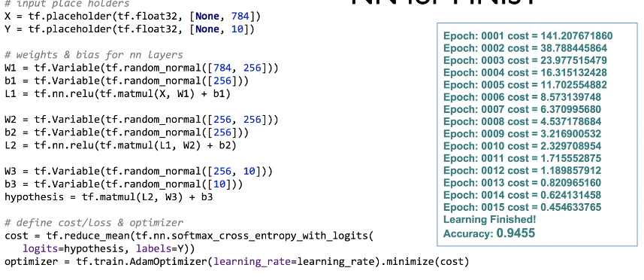Click the AdamOptimizer line
The image size is (644, 280).
tap(237, 261)
